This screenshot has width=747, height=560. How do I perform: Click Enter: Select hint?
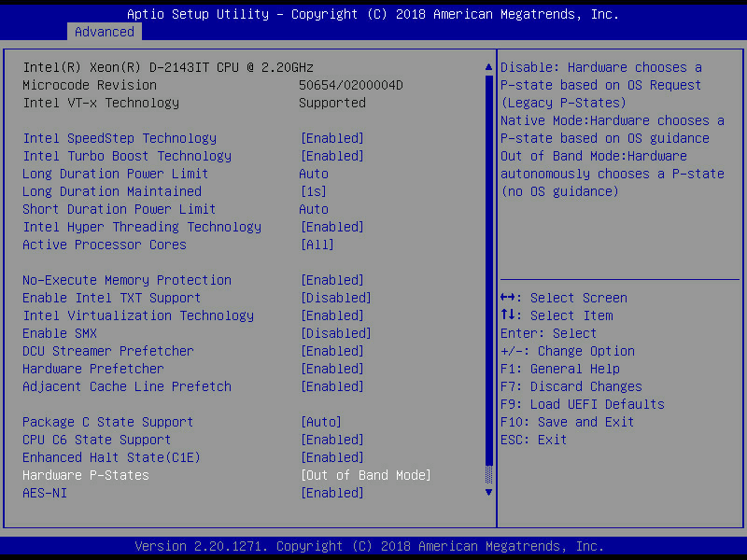(548, 333)
